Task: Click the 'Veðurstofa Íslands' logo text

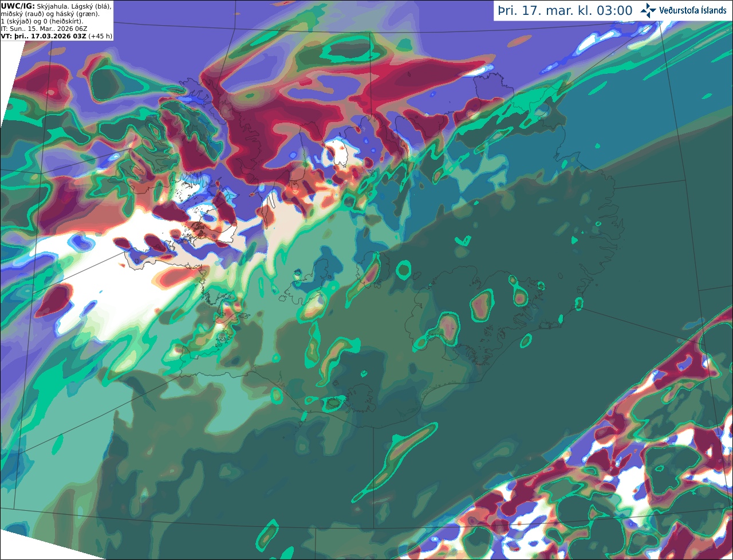Action: click(692, 10)
